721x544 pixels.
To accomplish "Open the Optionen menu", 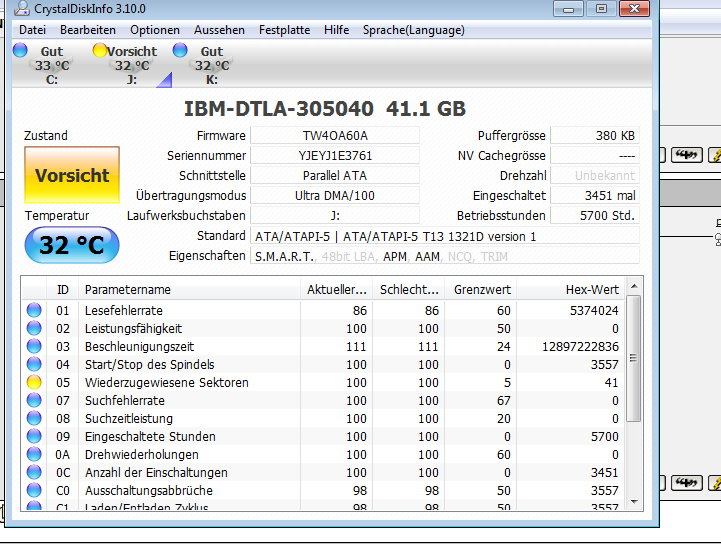I will [x=155, y=30].
